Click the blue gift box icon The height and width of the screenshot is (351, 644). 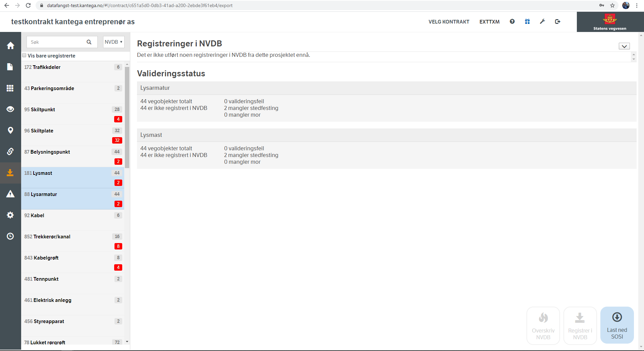click(527, 22)
